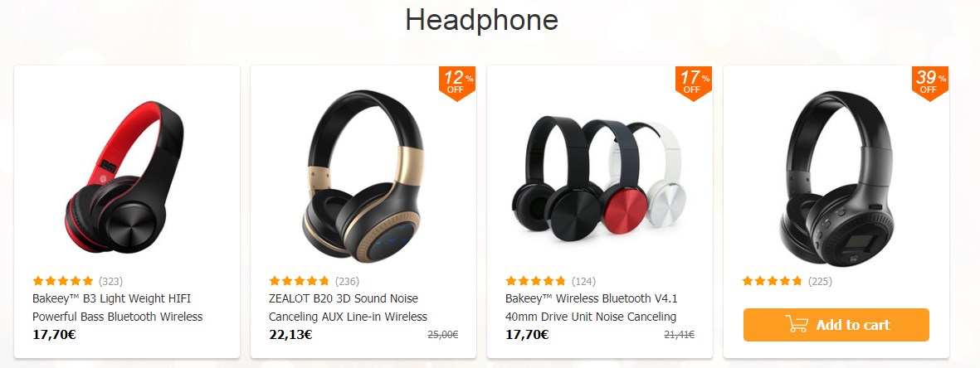Viewport: 980px width, 368px height.
Task: Open the three-color Bakeey headphones image
Action: point(599,179)
